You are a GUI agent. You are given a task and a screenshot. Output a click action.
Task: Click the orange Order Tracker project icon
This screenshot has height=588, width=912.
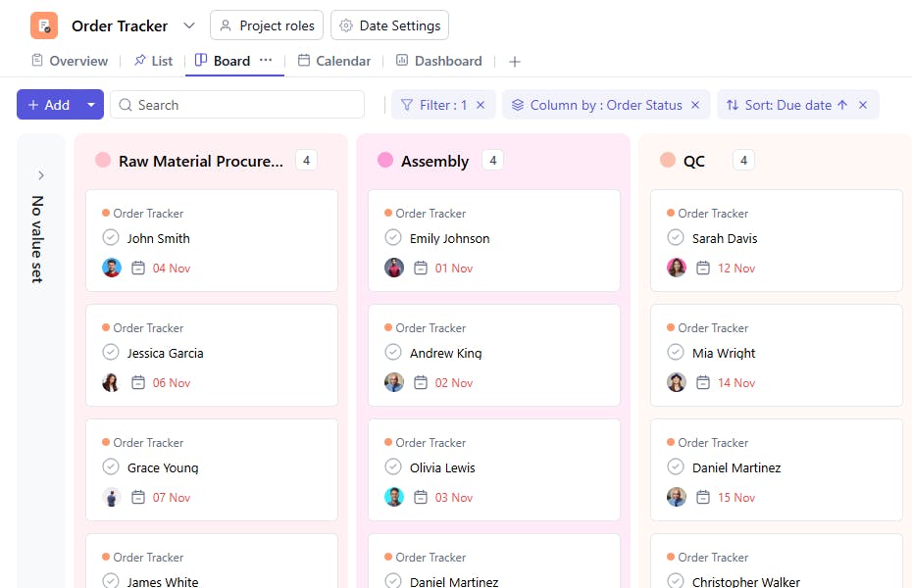click(x=44, y=25)
